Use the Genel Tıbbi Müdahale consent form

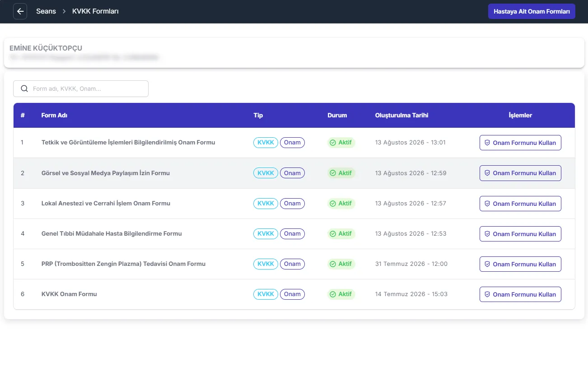coord(520,234)
